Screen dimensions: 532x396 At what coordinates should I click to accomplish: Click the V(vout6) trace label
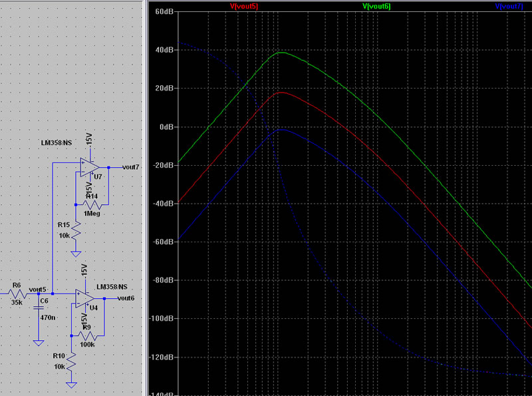pyautogui.click(x=376, y=6)
